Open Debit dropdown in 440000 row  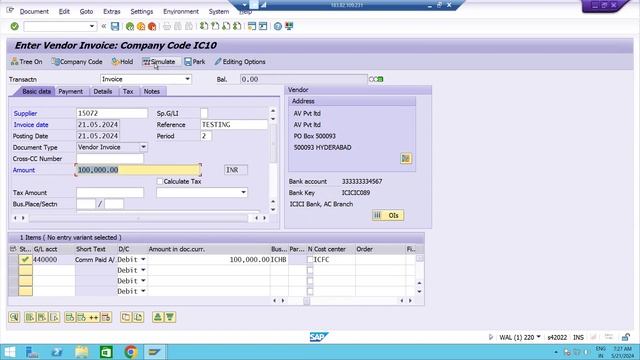click(x=143, y=260)
